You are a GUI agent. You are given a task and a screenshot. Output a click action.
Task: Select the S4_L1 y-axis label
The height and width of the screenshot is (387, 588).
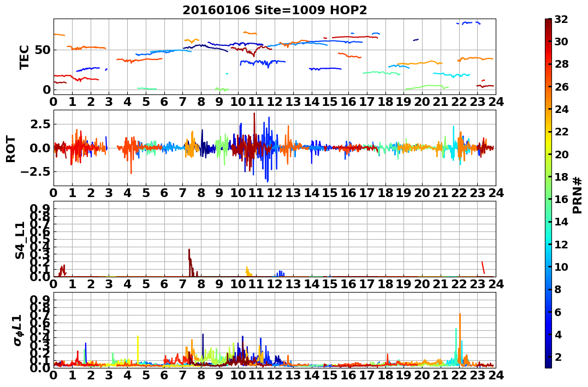pos(20,240)
